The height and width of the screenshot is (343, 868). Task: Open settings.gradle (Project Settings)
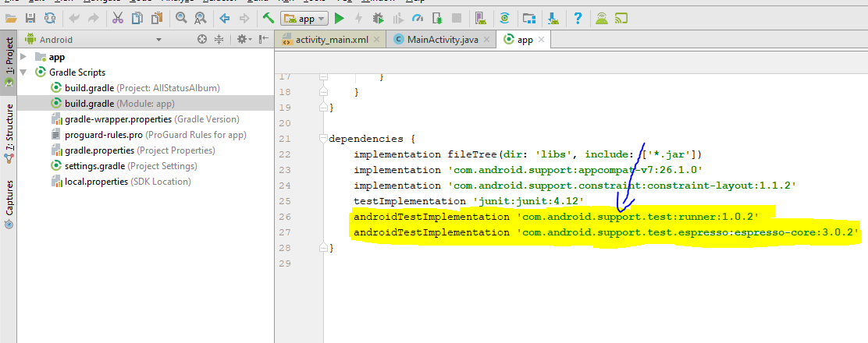(x=130, y=165)
